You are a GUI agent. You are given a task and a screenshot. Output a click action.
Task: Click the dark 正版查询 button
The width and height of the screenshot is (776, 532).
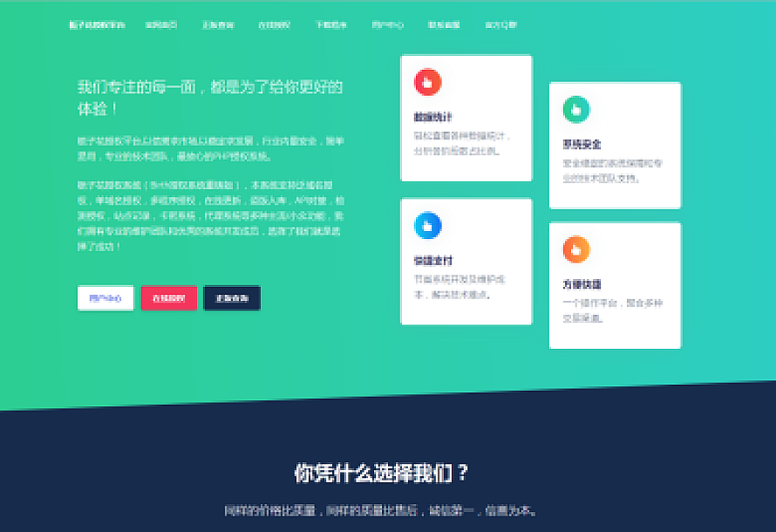(x=230, y=297)
